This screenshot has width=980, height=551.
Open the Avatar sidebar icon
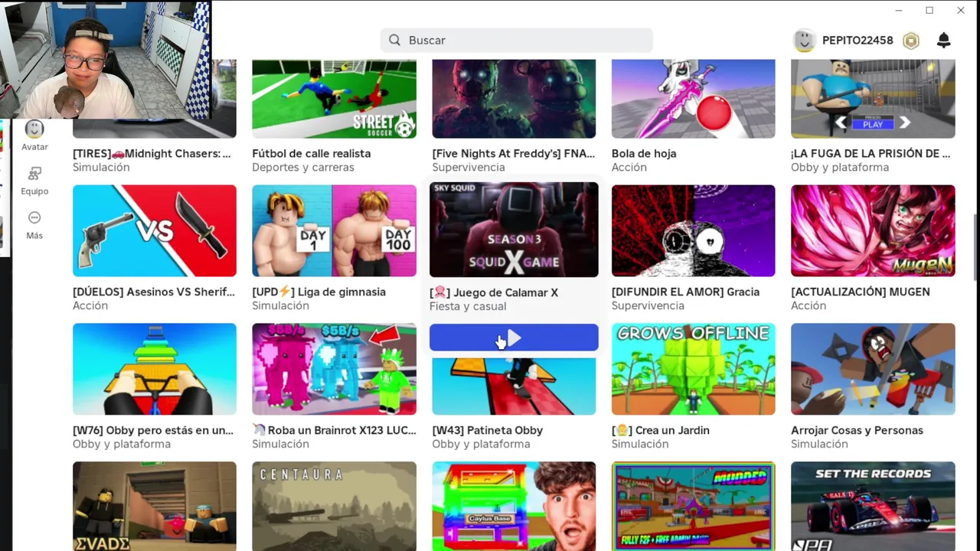point(34,129)
